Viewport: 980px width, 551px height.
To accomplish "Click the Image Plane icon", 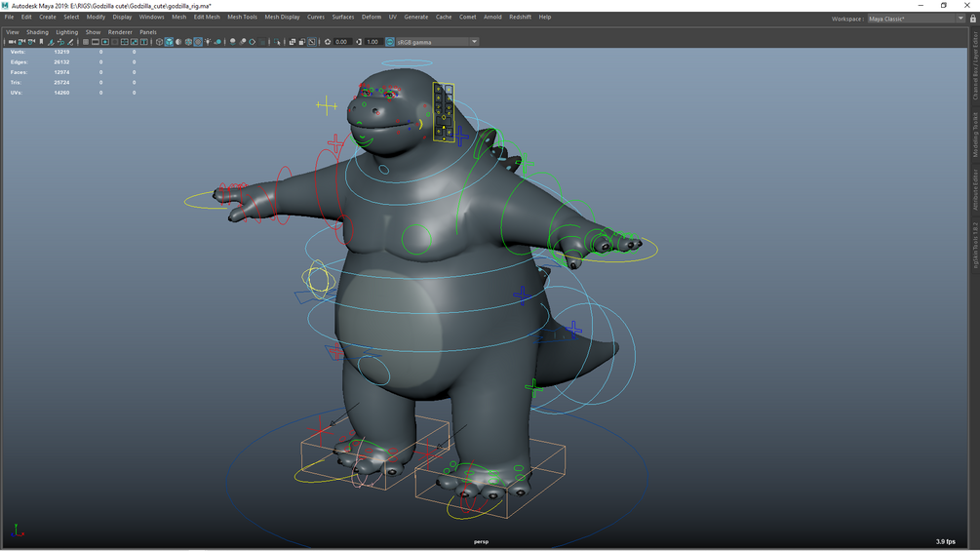I will point(52,42).
